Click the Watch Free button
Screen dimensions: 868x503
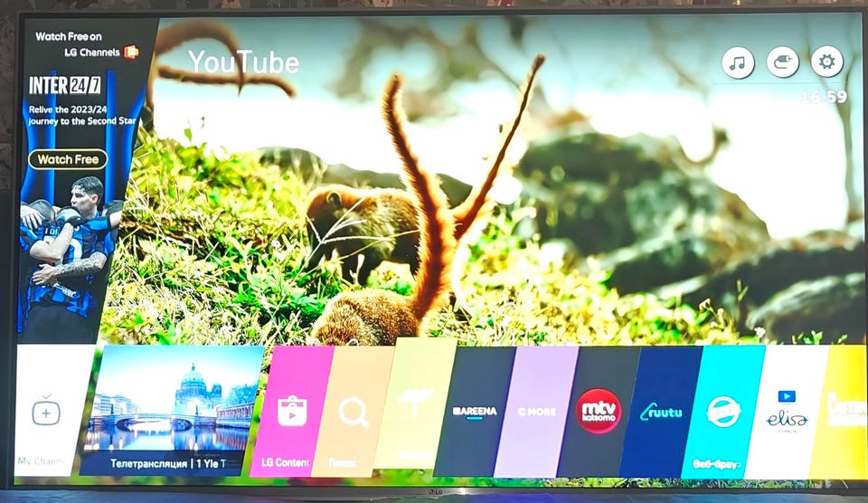tap(68, 159)
